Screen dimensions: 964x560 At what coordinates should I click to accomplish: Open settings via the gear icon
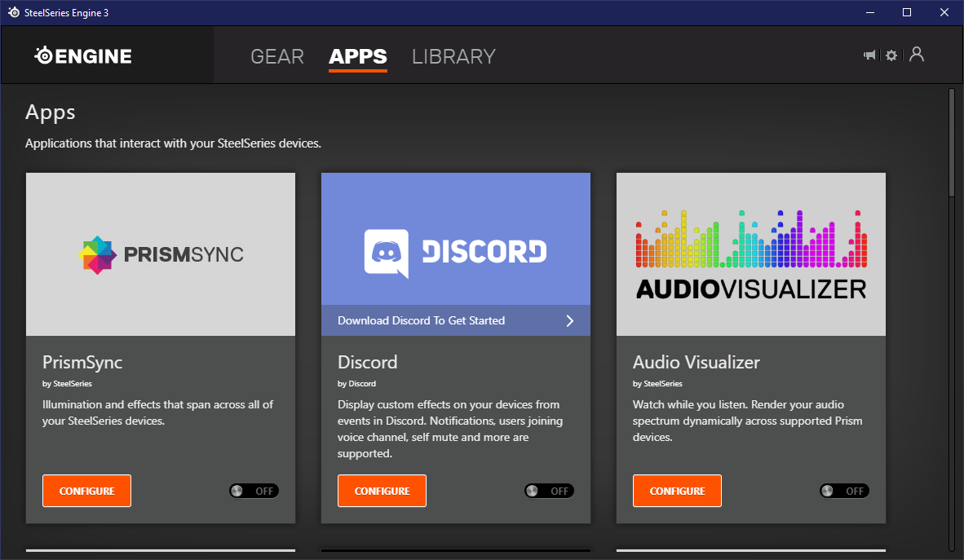891,55
